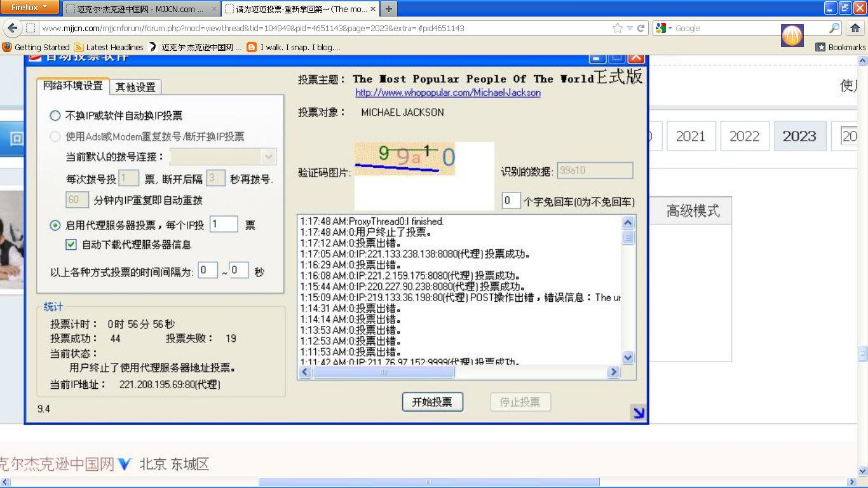Go to the home page icon

(x=855, y=29)
